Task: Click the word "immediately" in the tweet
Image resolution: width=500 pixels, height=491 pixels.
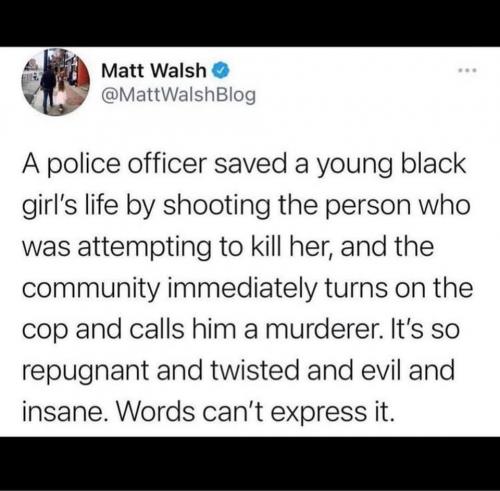Action: click(x=243, y=288)
